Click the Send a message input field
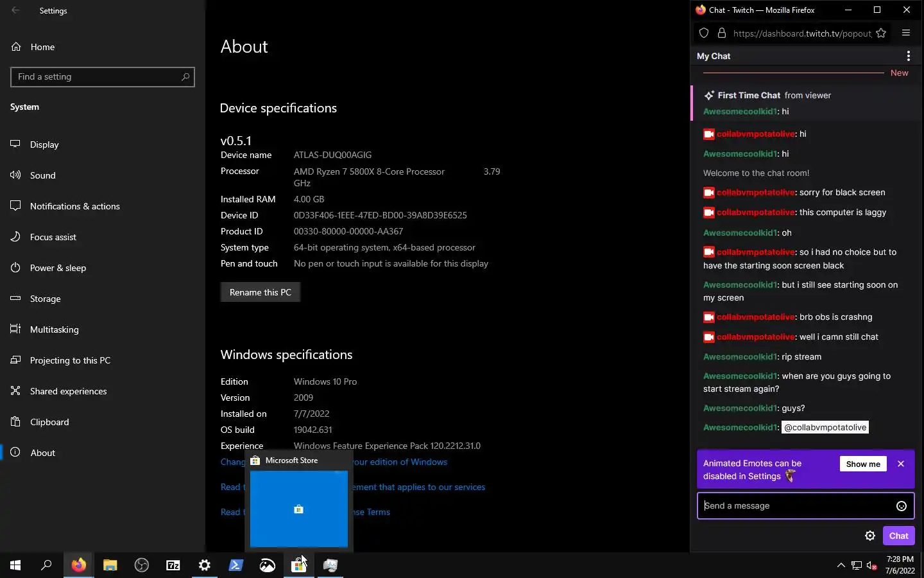 point(796,506)
